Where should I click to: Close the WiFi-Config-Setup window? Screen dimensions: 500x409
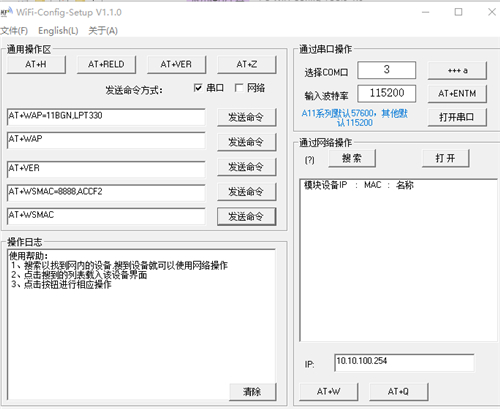tap(492, 12)
